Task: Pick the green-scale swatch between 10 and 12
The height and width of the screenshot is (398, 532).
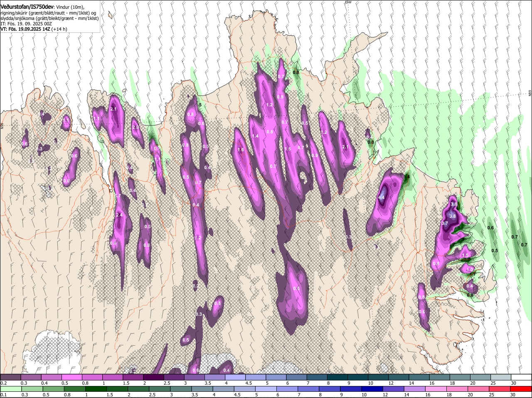Action: click(x=373, y=389)
